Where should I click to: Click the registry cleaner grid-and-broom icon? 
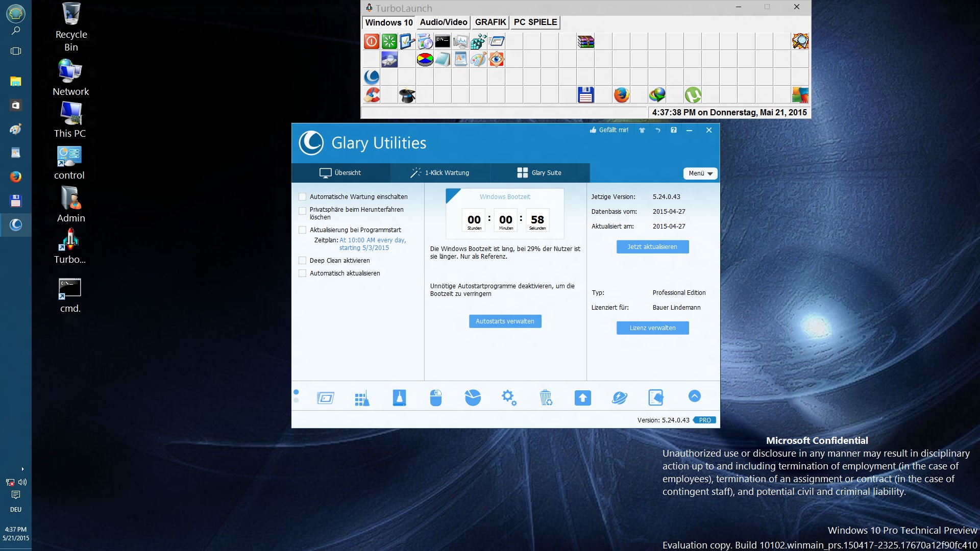(362, 398)
